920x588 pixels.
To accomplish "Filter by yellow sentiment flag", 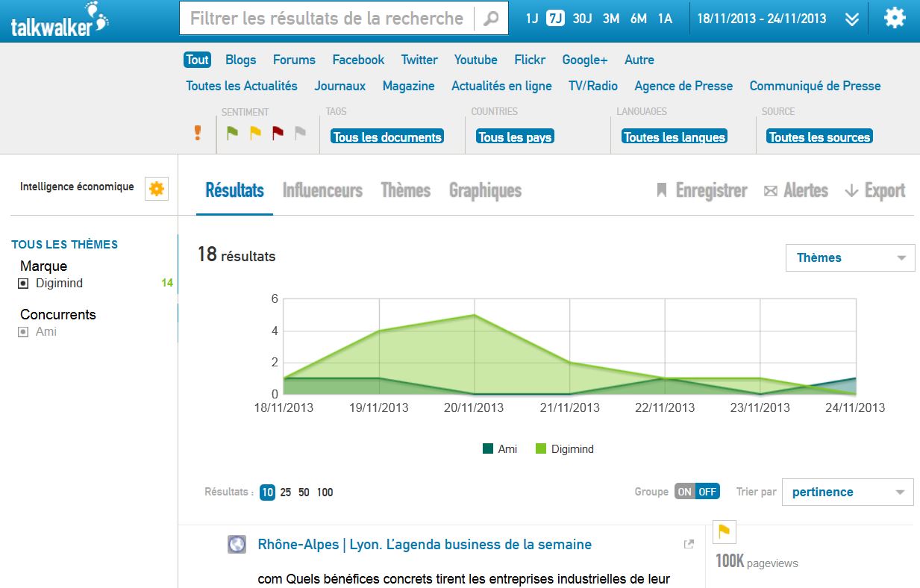I will 255,134.
